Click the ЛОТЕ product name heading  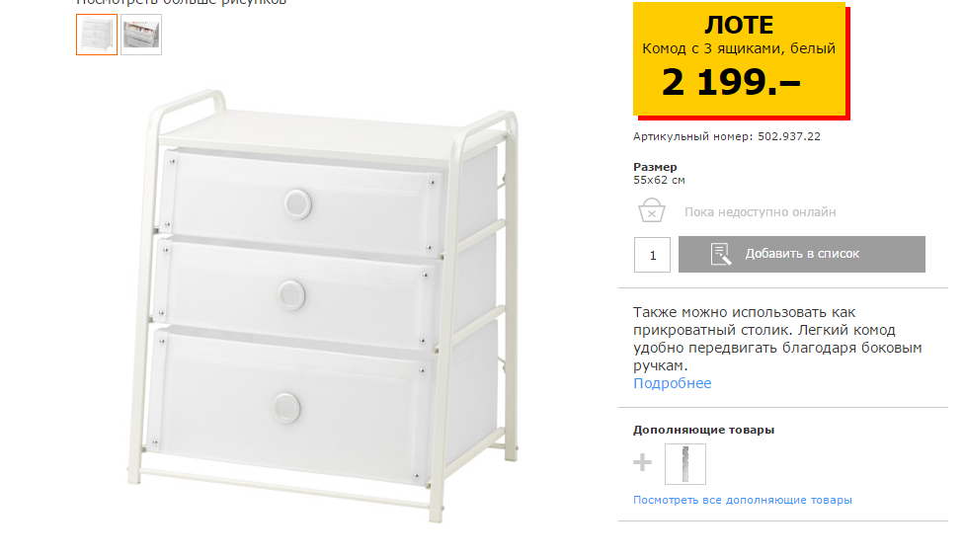(739, 26)
